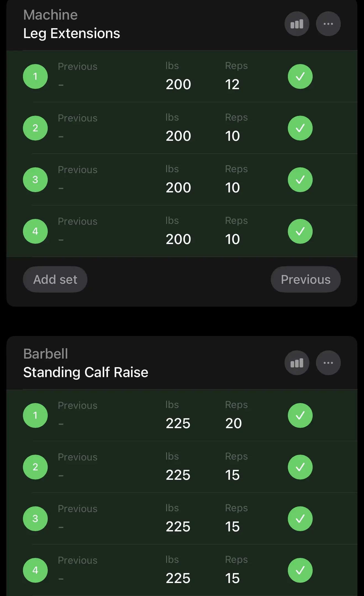Open stats chart for Standing Calf Raise
The width and height of the screenshot is (364, 596).
pos(297,363)
